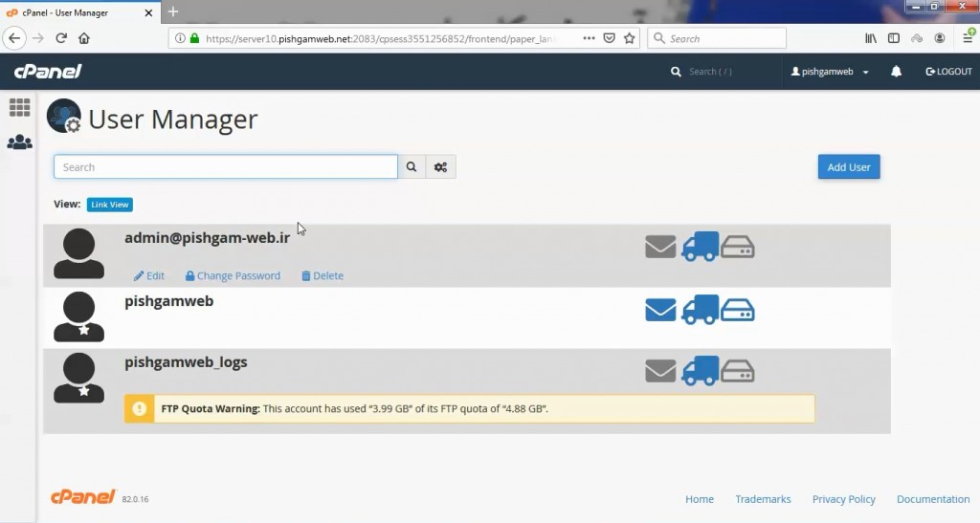Click the Web Disk icon for admin@pishgam-web.ir

tap(738, 247)
